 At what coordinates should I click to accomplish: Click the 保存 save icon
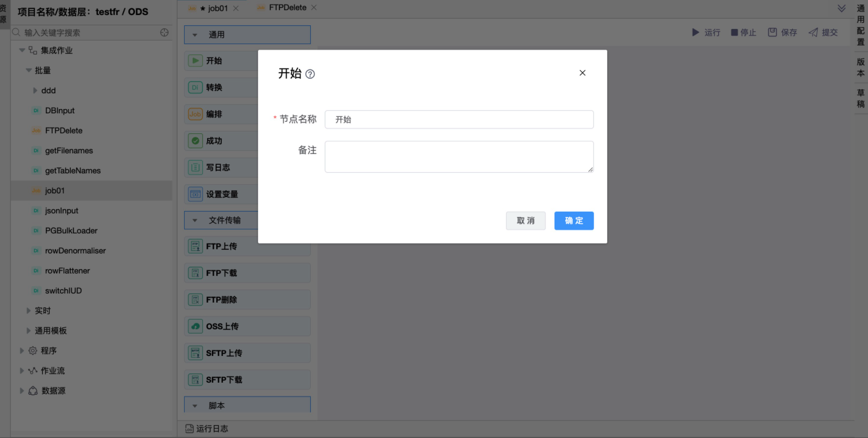click(x=772, y=32)
